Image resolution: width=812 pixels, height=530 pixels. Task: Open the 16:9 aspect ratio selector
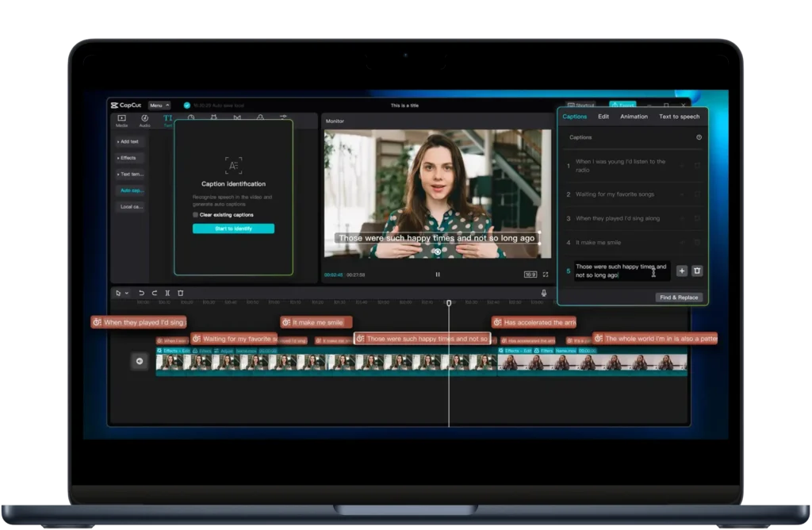[x=530, y=275]
